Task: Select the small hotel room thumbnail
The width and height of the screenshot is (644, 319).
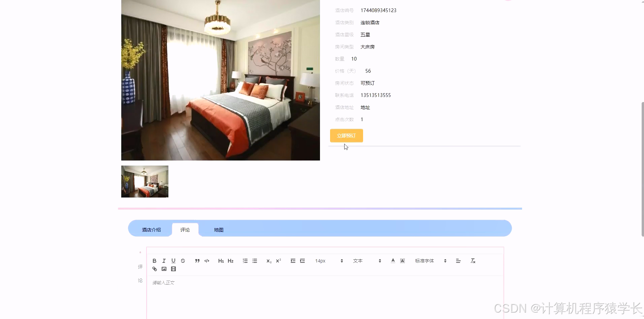Action: (x=145, y=181)
